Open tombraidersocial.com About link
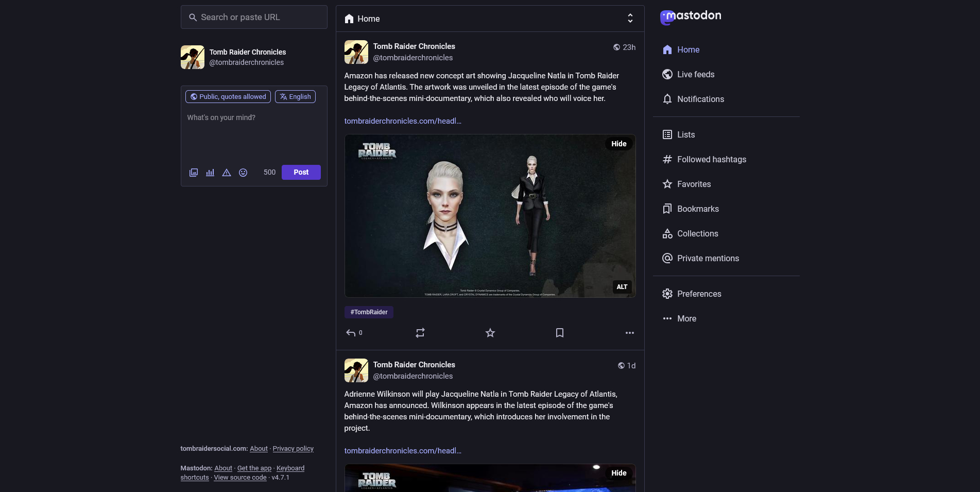Screen dimensions: 980x492 coord(259,449)
